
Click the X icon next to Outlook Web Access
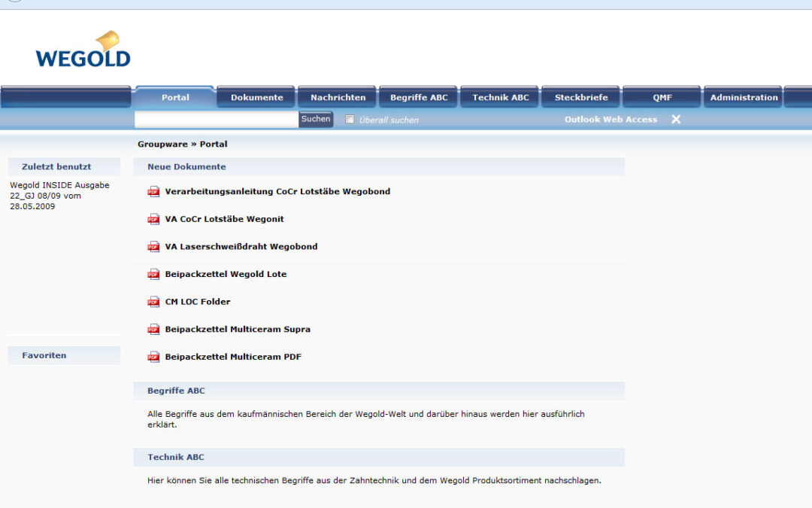point(676,119)
